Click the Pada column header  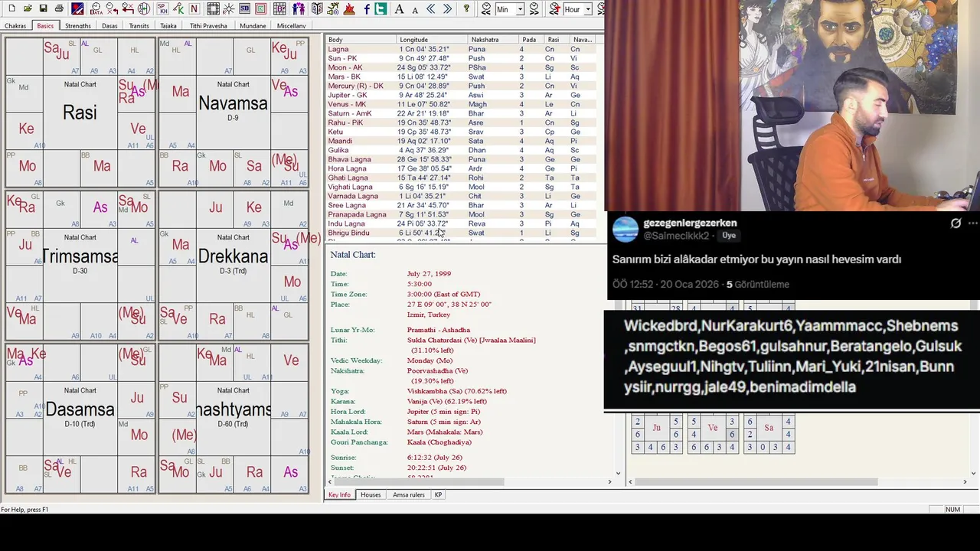tap(531, 40)
